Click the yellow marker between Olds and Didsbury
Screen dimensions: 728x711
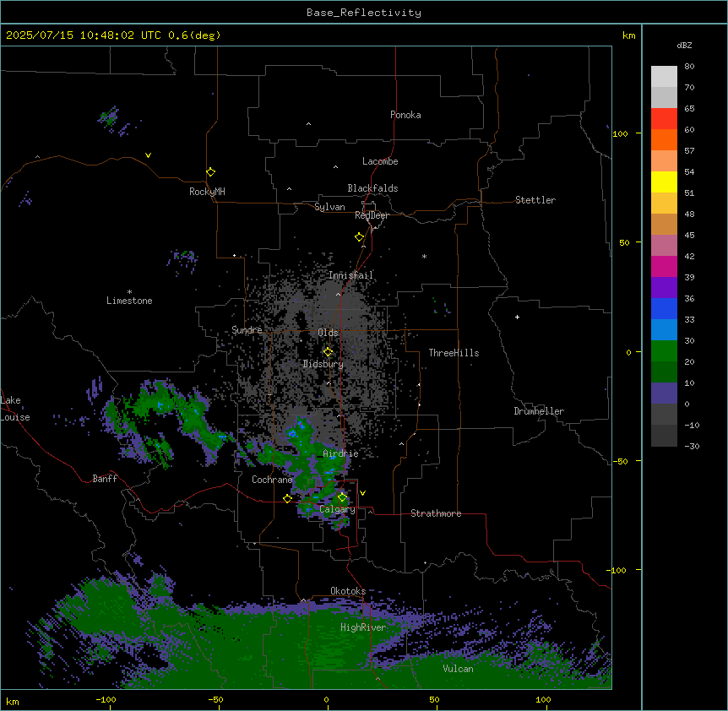point(328,352)
